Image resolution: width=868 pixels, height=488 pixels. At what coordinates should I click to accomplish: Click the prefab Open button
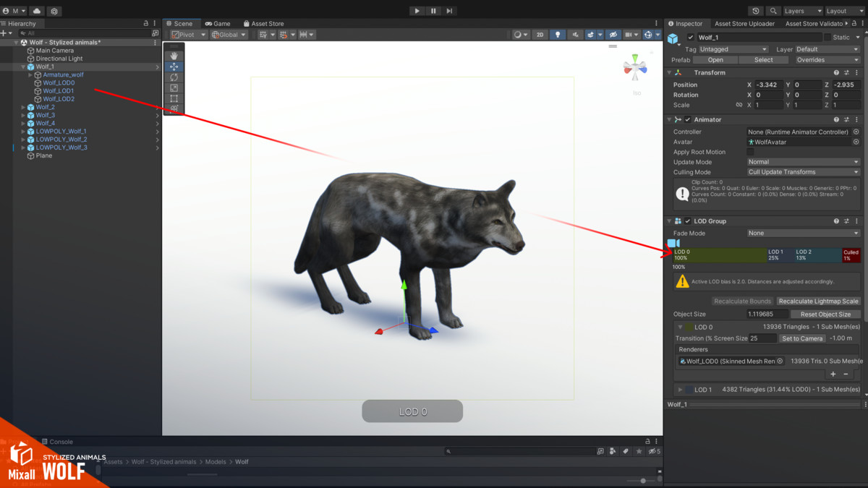pos(715,60)
